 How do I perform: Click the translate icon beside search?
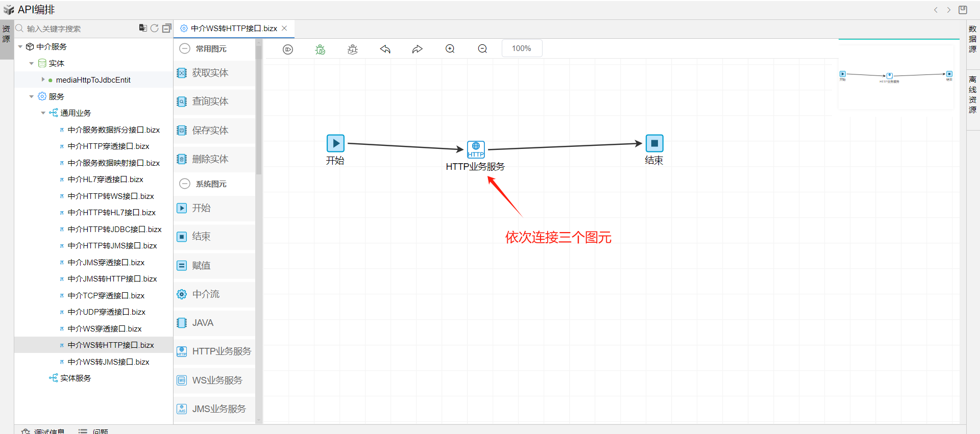click(x=143, y=28)
